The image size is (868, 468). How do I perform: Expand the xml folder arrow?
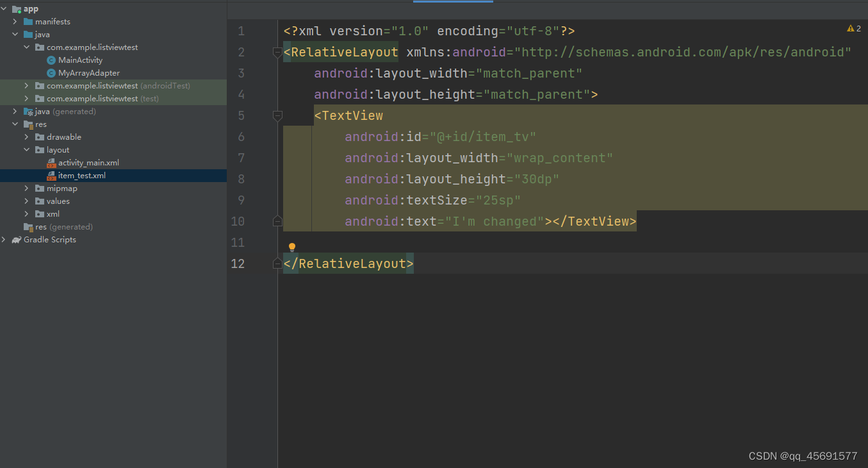(x=27, y=214)
